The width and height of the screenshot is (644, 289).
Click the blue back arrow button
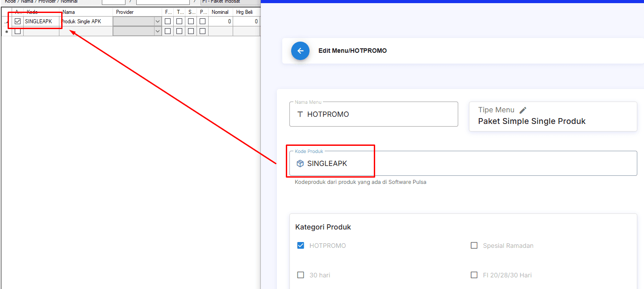(300, 51)
